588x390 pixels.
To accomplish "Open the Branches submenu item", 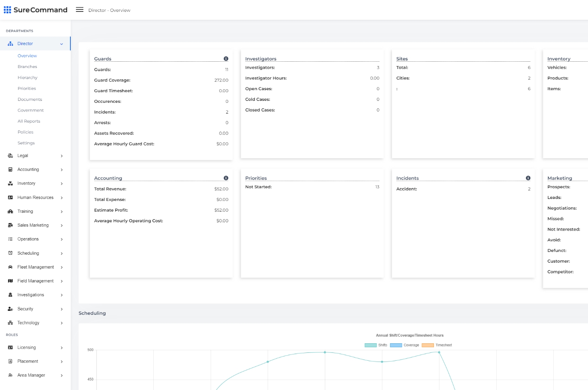I will [27, 67].
